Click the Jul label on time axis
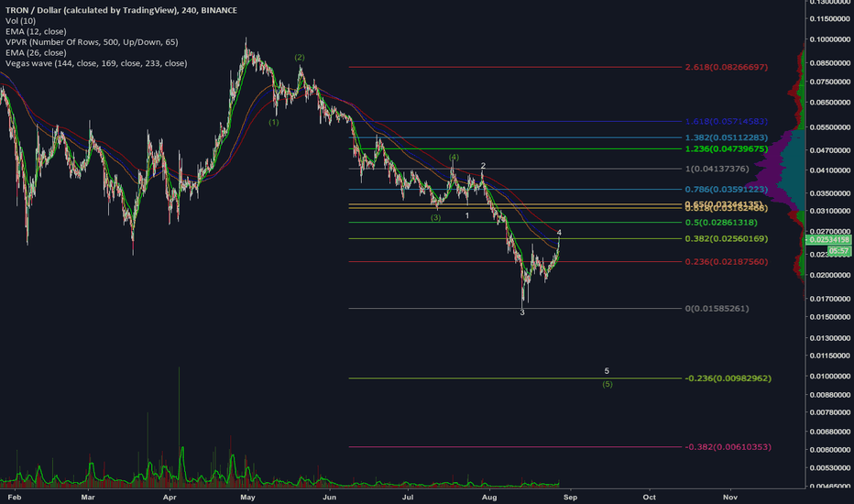 [x=408, y=497]
